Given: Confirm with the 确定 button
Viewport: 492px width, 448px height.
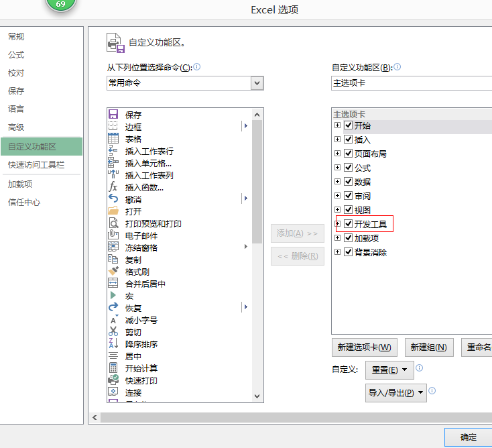Looking at the screenshot, I should click(468, 437).
